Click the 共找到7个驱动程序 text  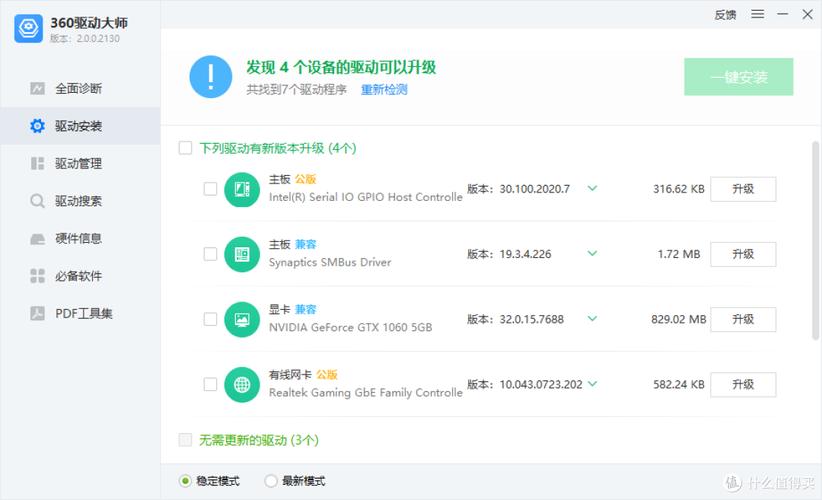point(297,90)
